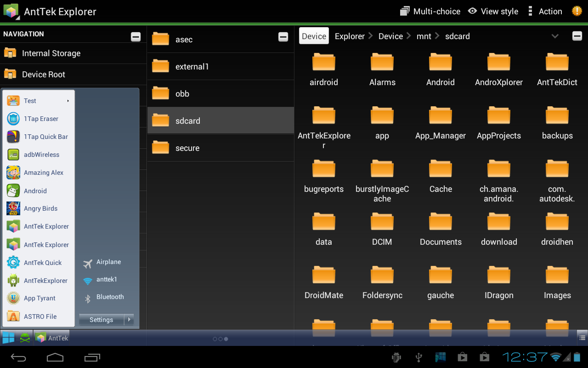
Task: Launch Amazing Alex from the start menu
Action: pos(39,172)
